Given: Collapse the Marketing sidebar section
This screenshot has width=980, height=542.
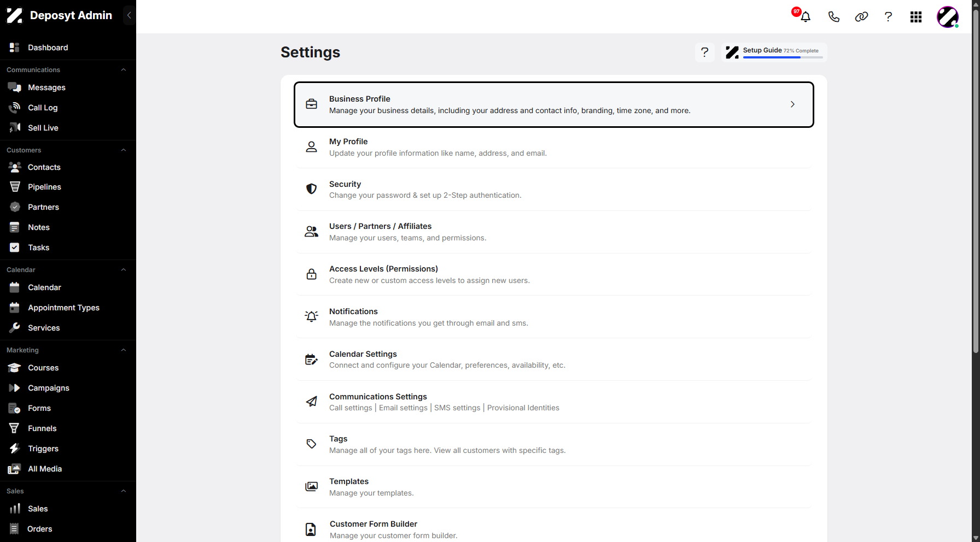Looking at the screenshot, I should pos(124,350).
